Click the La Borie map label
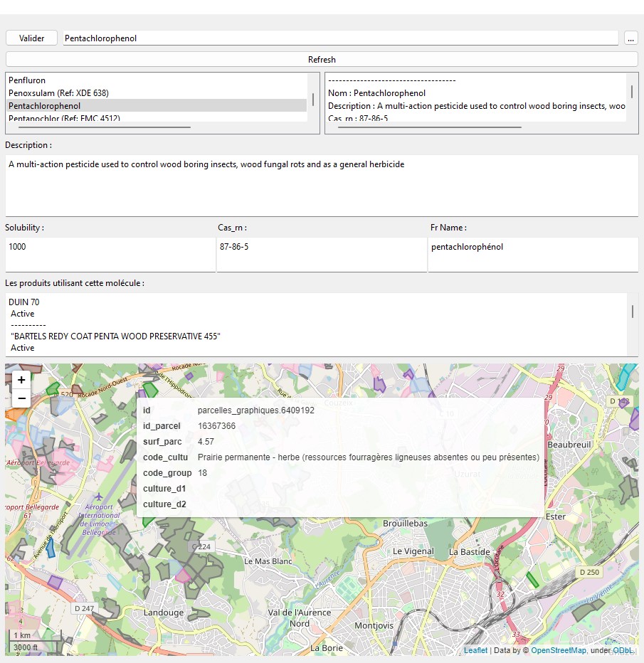Viewport: 644px width, 663px height. pyautogui.click(x=327, y=648)
